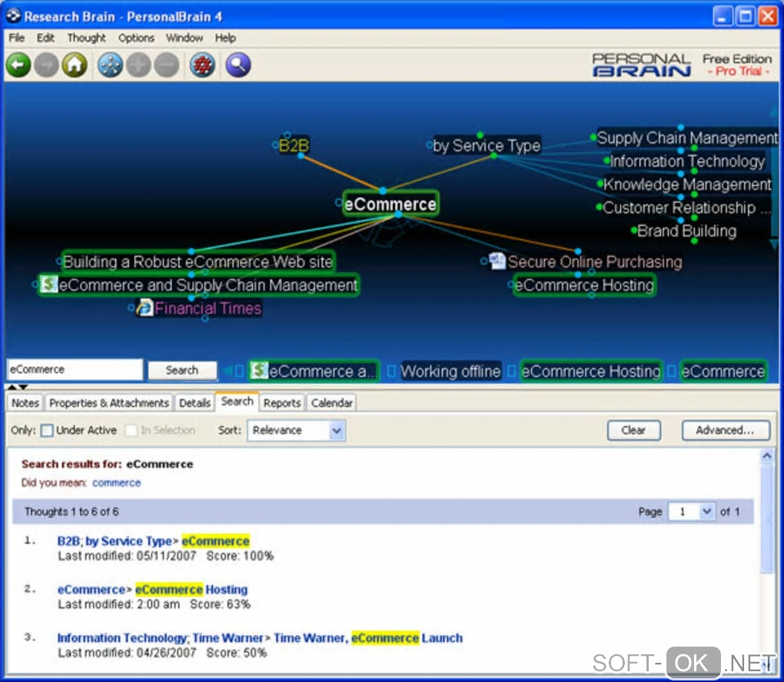Open the File menu
This screenshot has height=682, width=784.
pos(16,38)
